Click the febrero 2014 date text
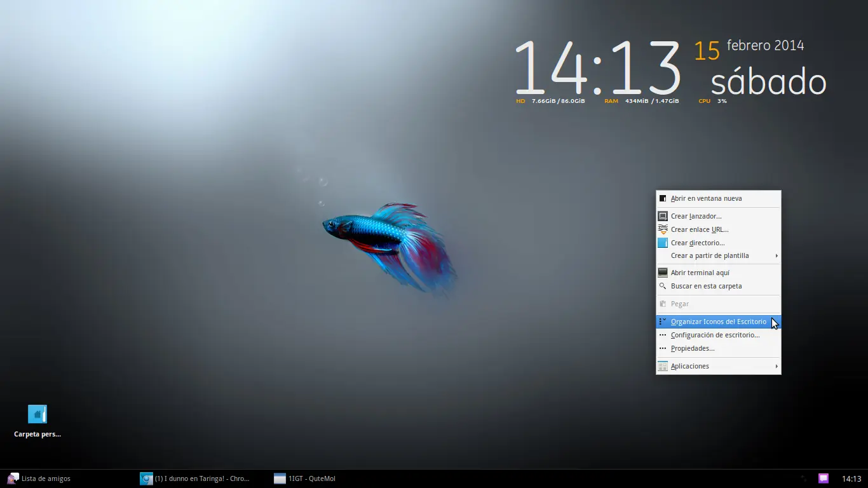 [x=765, y=46]
